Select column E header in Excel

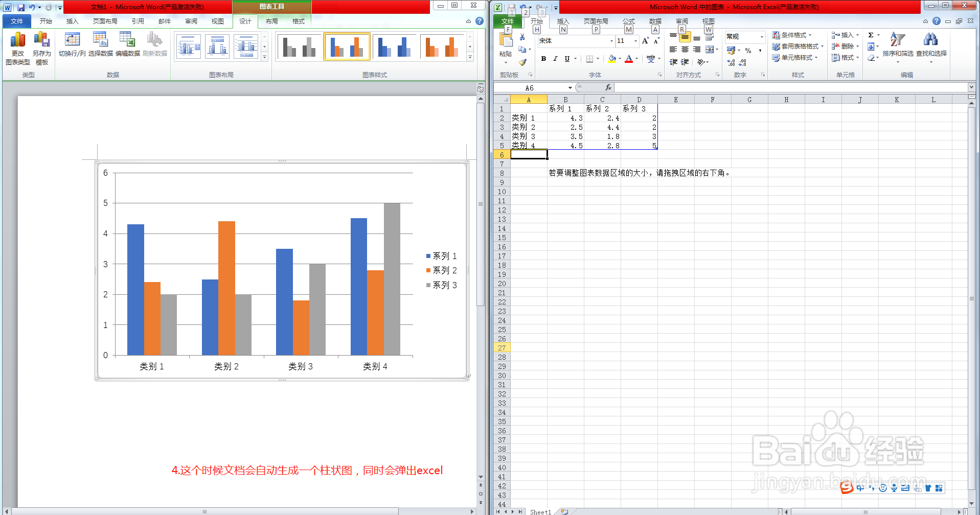(676, 100)
